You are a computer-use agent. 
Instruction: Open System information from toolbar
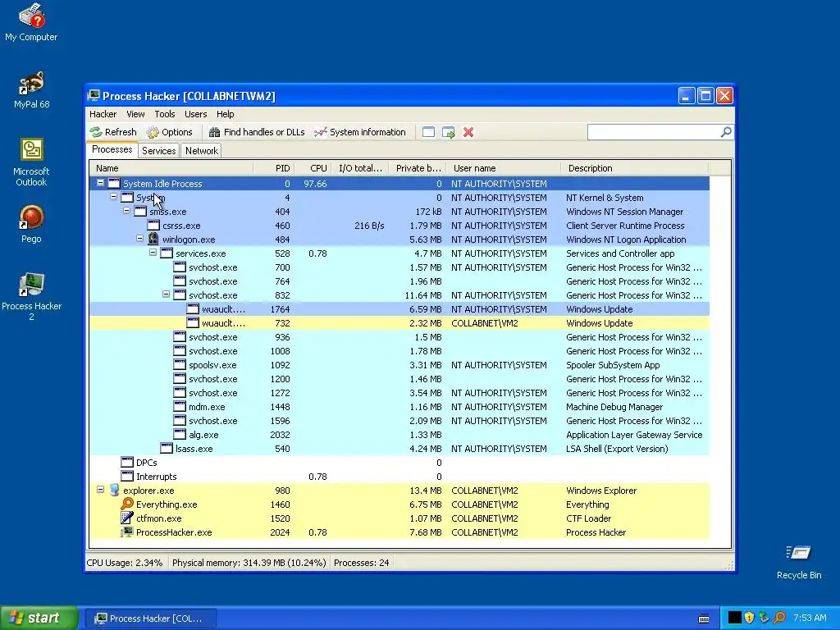click(x=360, y=132)
